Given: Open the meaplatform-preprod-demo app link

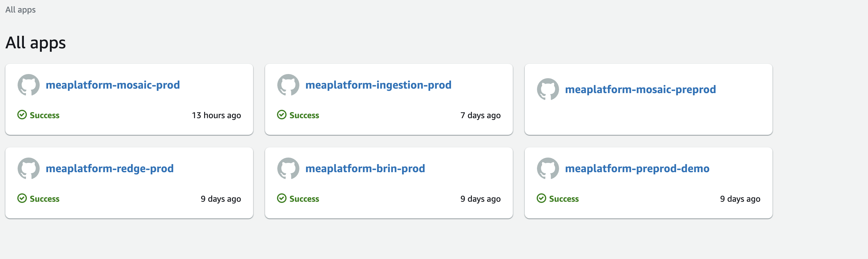Looking at the screenshot, I should pos(637,168).
